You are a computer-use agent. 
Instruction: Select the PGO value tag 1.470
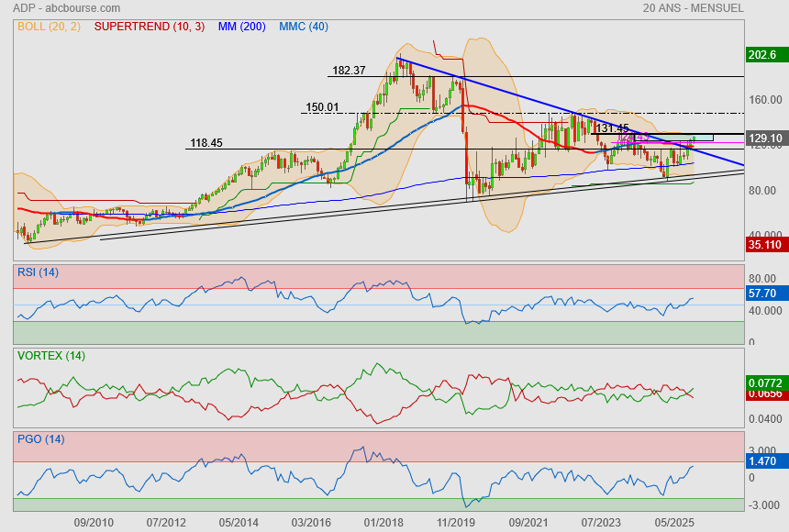point(763,464)
